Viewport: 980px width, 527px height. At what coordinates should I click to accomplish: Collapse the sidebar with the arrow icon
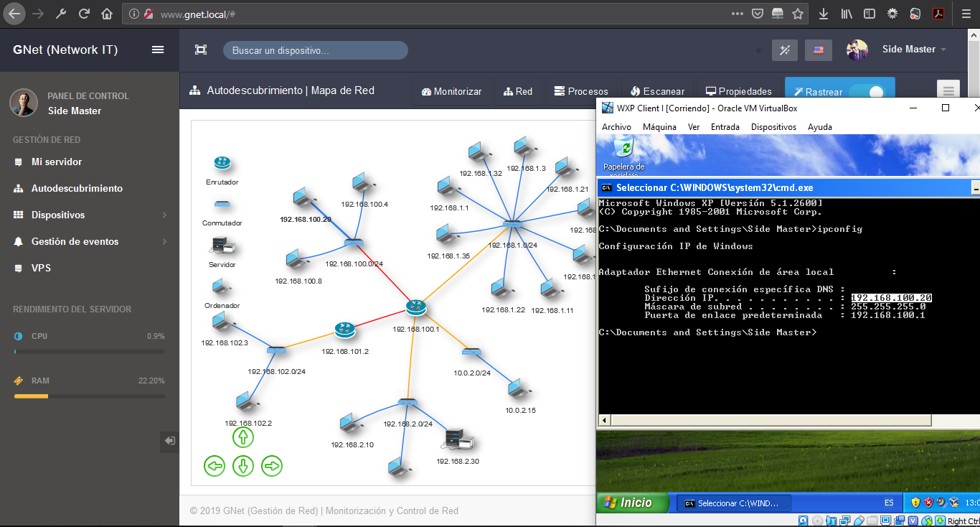(x=169, y=440)
